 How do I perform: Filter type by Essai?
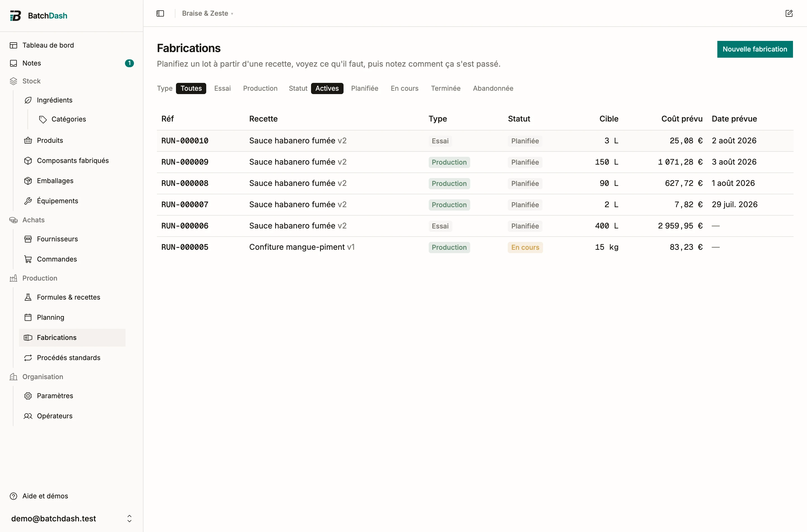coord(222,88)
